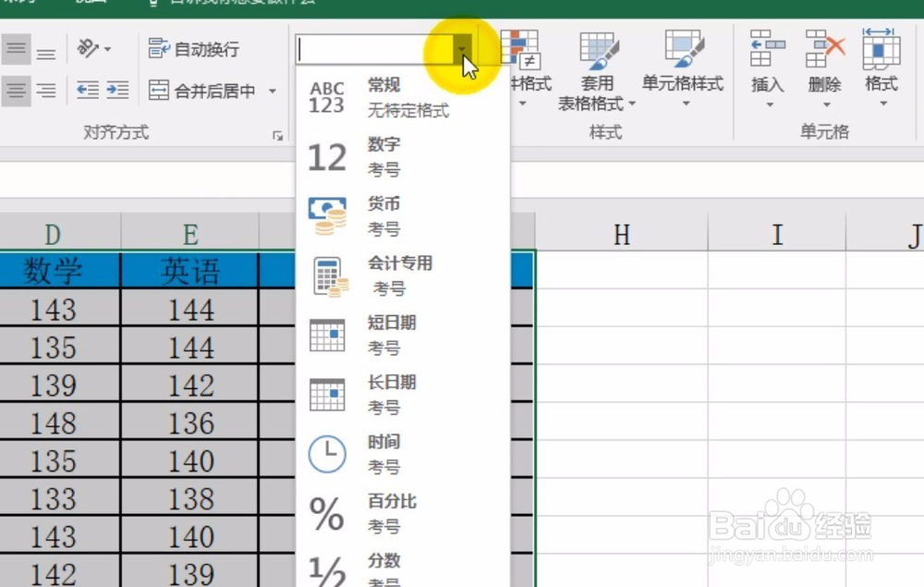The width and height of the screenshot is (924, 587).
Task: Toggle 自动换行 wrap text
Action: [194, 49]
